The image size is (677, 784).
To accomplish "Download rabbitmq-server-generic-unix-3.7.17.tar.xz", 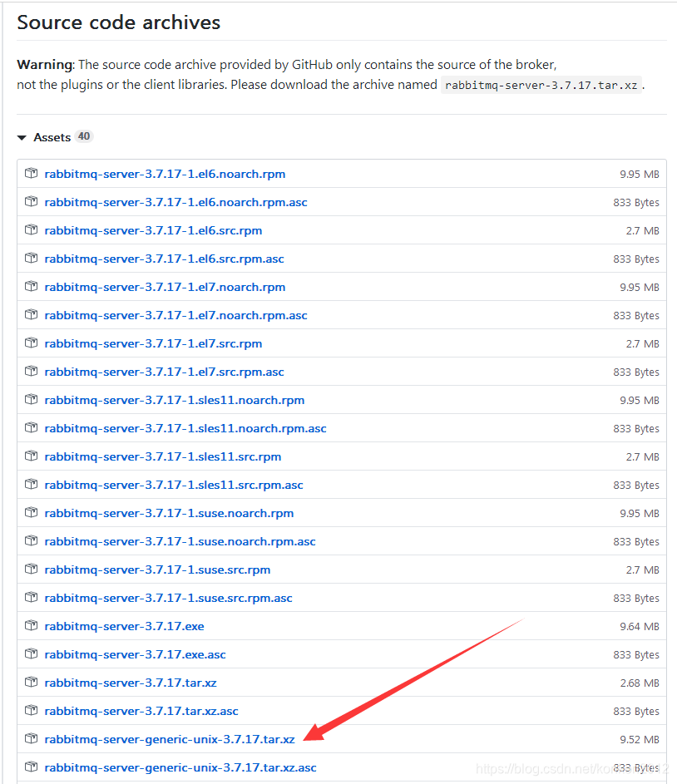I will coord(170,739).
